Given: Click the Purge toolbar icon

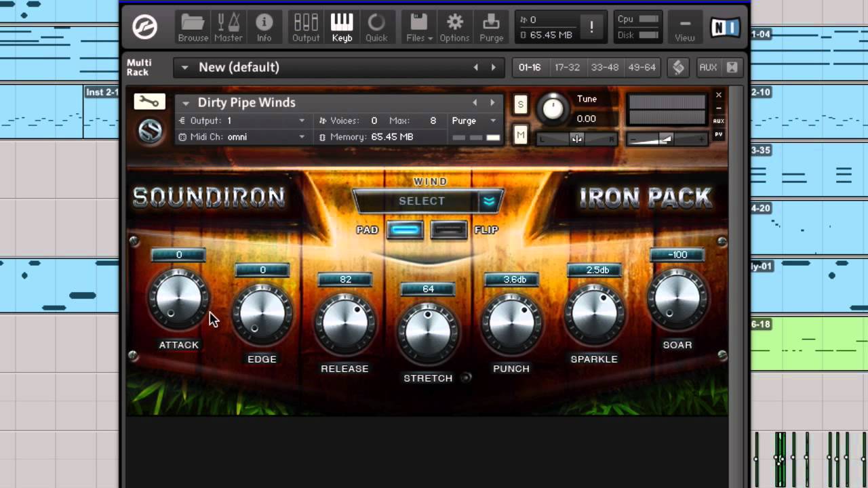Looking at the screenshot, I should pyautogui.click(x=491, y=28).
